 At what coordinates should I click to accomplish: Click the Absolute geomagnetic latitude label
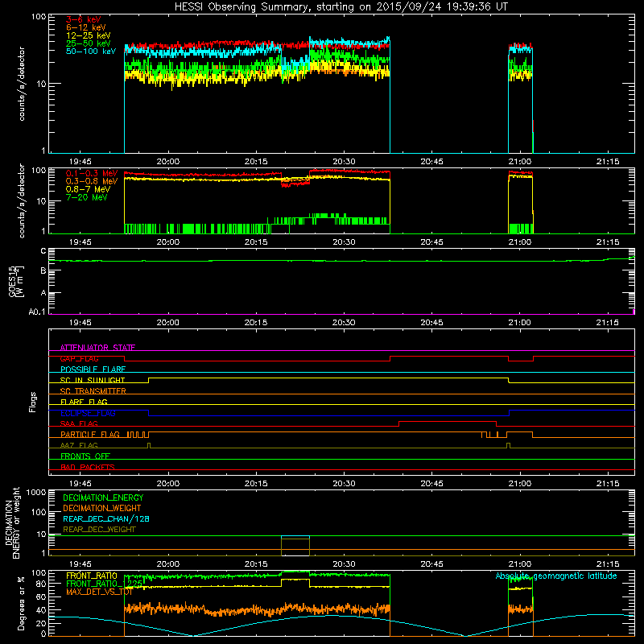pyautogui.click(x=556, y=576)
